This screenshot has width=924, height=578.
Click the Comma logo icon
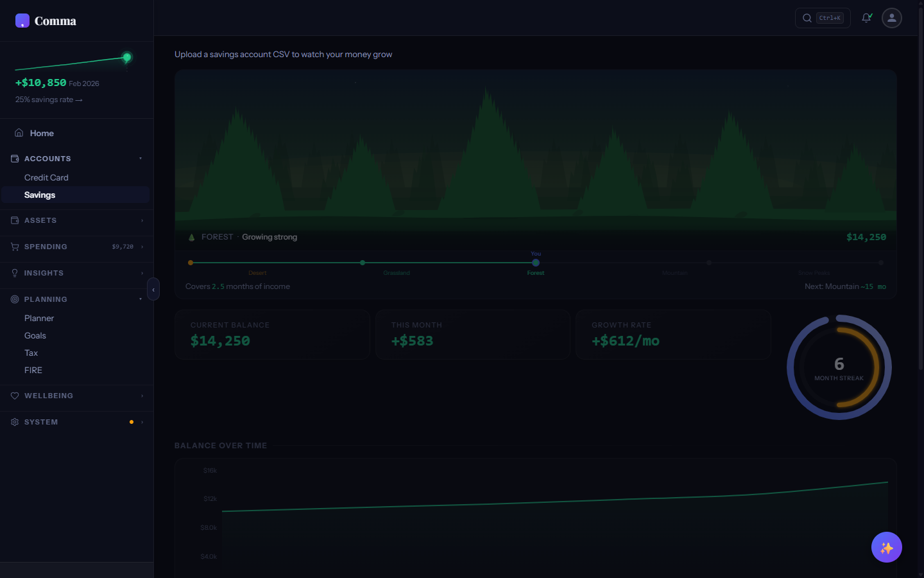click(22, 20)
